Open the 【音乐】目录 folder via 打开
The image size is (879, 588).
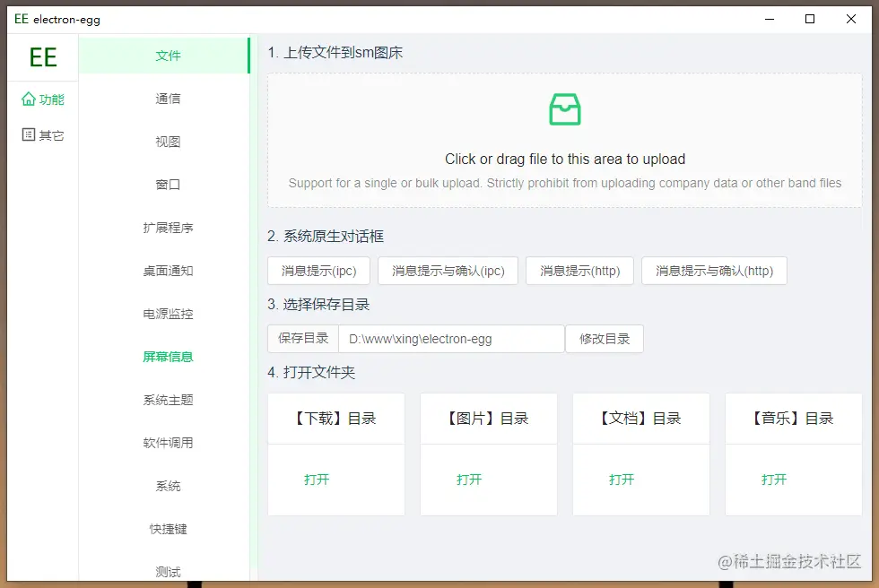pyautogui.click(x=774, y=480)
